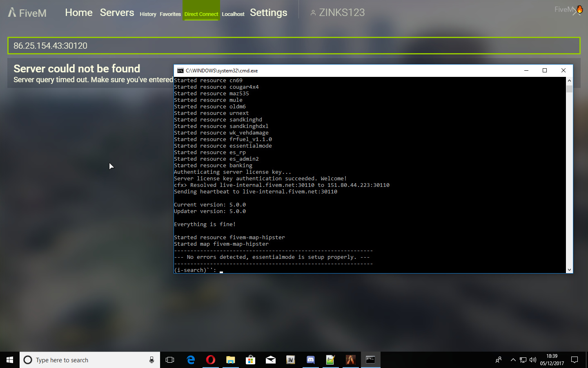
Task: Open network status tray icon
Action: pos(523,360)
